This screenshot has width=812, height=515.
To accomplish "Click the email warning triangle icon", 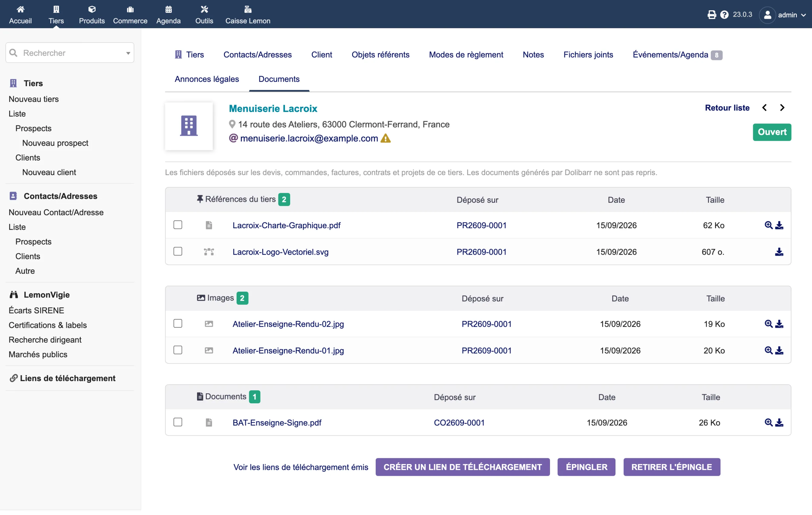I will [385, 138].
